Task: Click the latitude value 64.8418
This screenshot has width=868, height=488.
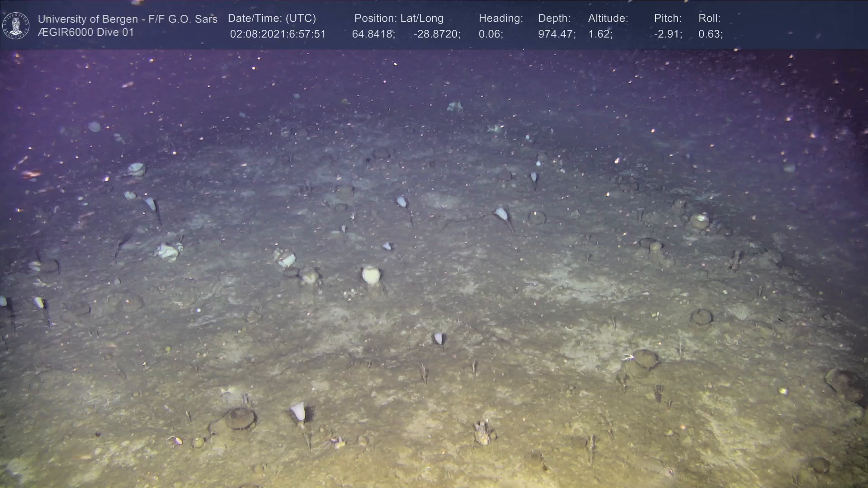Action: click(x=373, y=34)
